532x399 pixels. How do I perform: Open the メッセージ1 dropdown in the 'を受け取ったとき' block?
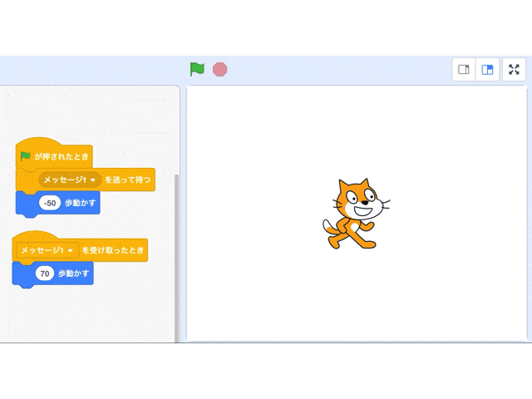pos(47,250)
